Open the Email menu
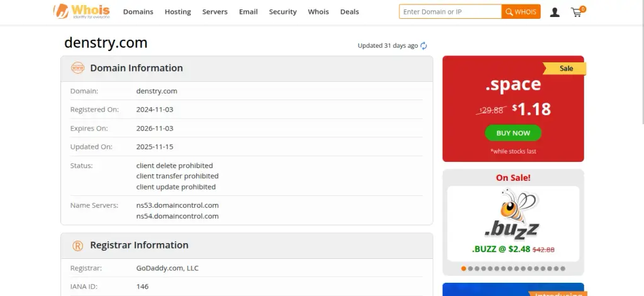This screenshot has width=644, height=296. tap(248, 12)
